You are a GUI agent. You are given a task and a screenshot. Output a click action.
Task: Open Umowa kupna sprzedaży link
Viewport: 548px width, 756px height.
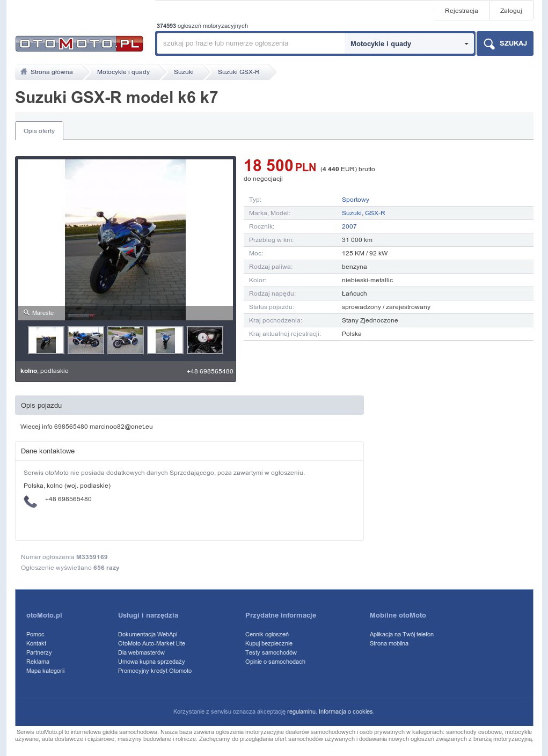tap(151, 662)
